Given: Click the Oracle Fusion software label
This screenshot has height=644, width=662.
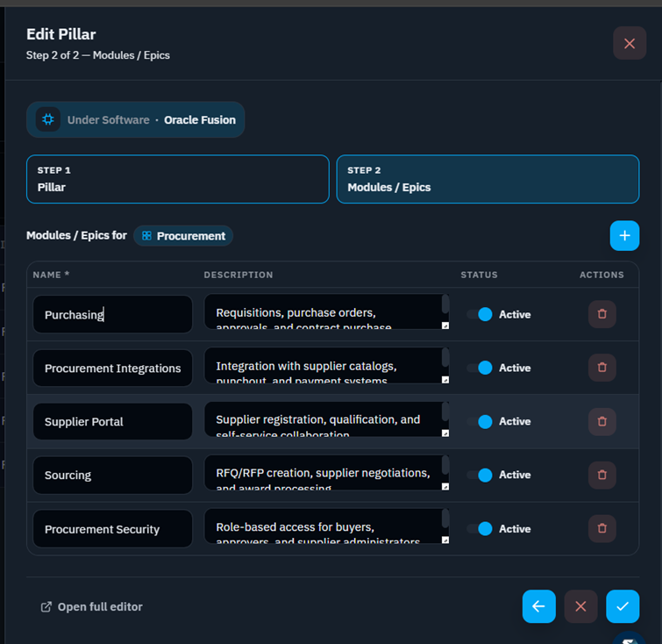Looking at the screenshot, I should 200,120.
